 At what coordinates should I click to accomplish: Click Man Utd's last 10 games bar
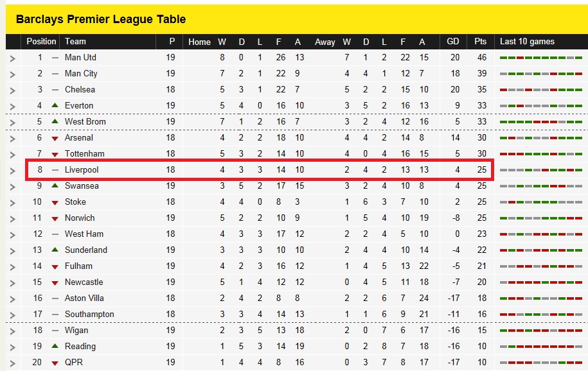(540, 58)
